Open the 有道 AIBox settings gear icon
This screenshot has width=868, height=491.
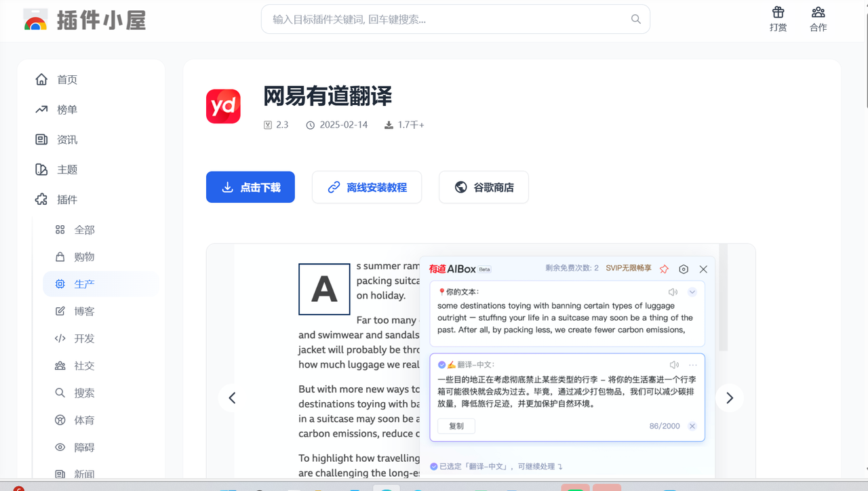click(684, 269)
